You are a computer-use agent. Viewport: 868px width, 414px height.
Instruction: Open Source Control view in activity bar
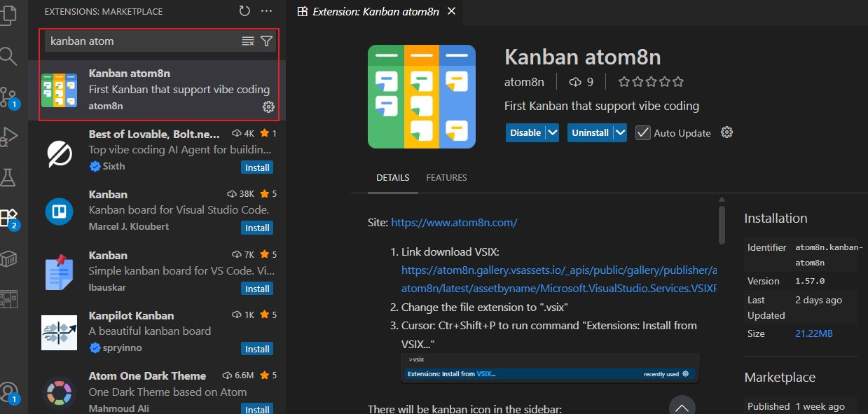8,96
